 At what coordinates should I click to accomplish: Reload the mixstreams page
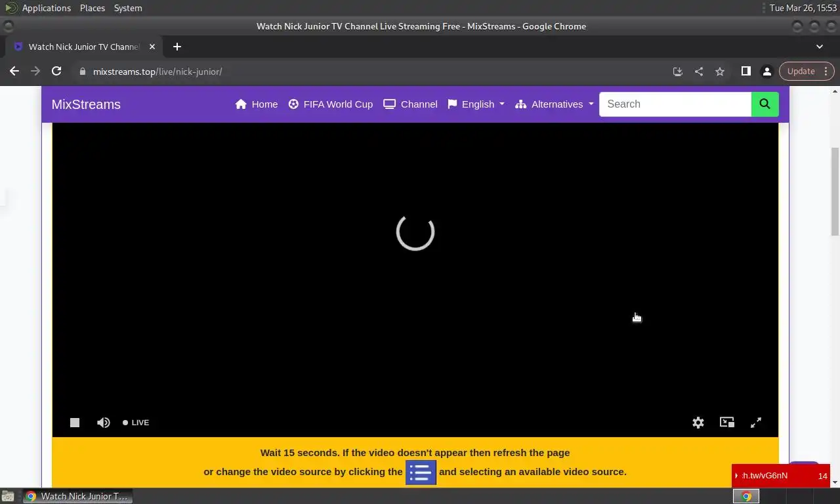56,71
